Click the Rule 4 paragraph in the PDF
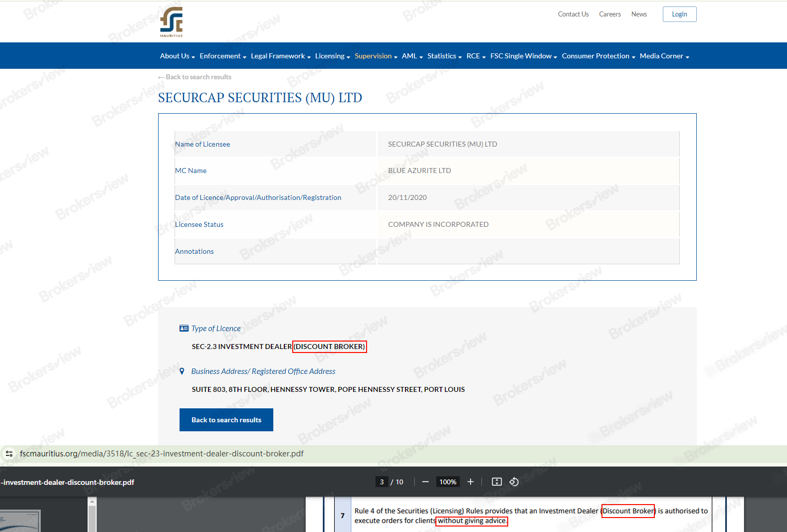The width and height of the screenshot is (787, 532). [x=531, y=516]
